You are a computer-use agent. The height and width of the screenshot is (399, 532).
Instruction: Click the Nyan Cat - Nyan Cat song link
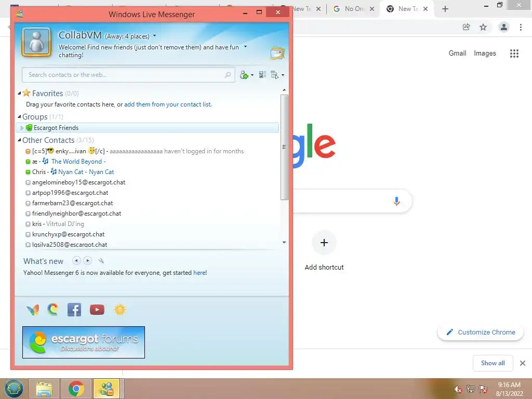86,172
